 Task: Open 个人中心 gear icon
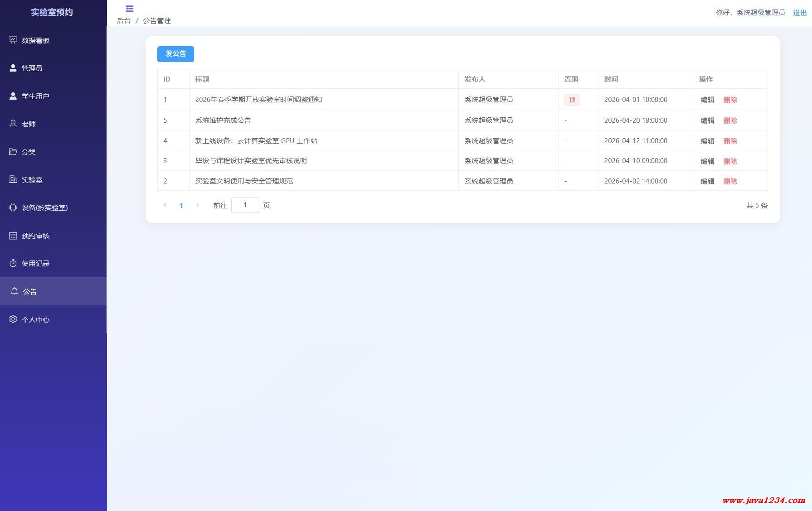click(x=13, y=319)
